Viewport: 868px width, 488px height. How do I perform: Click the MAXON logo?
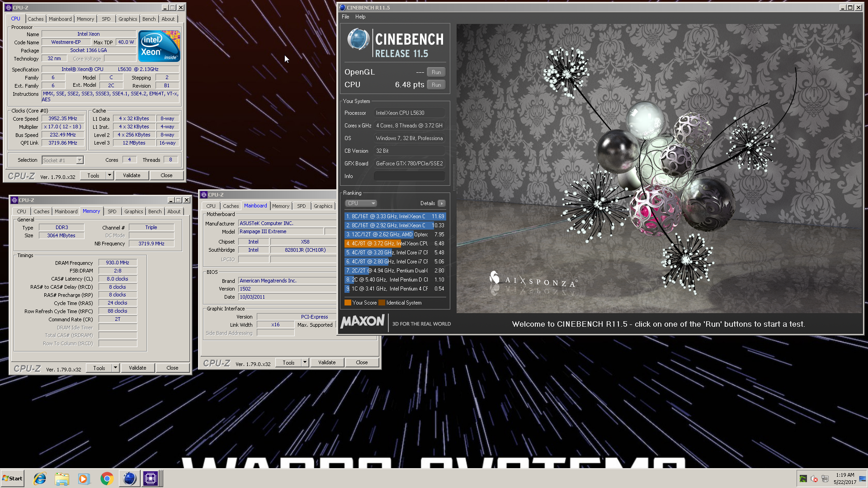click(363, 322)
